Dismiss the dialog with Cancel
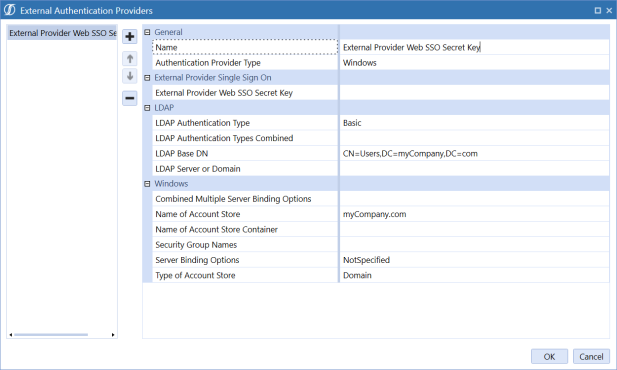The width and height of the screenshot is (617, 370). point(591,357)
